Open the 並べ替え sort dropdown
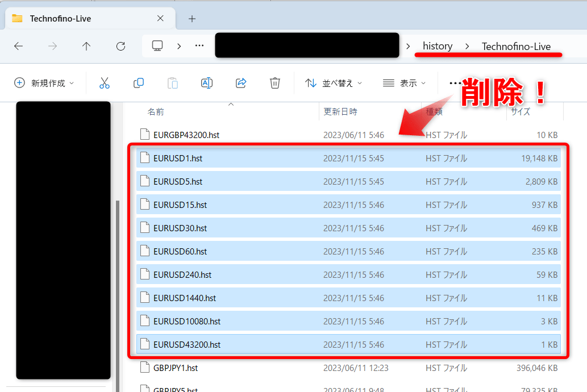The height and width of the screenshot is (392, 587). pos(333,83)
